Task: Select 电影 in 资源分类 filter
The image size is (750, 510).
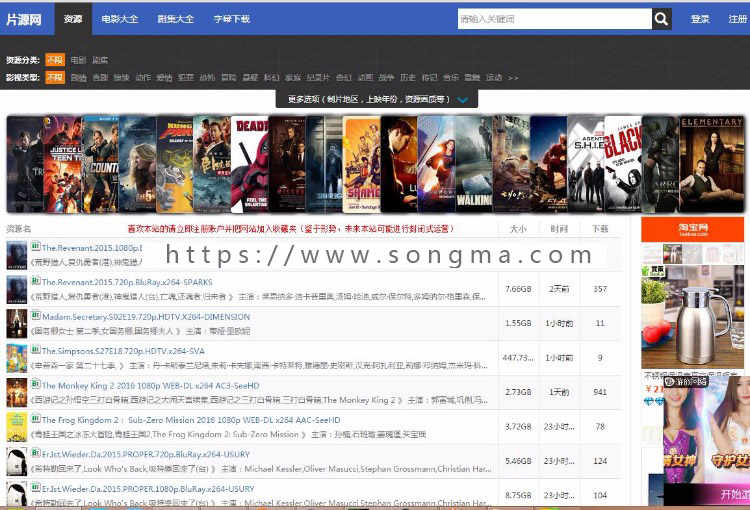Action: [x=78, y=60]
